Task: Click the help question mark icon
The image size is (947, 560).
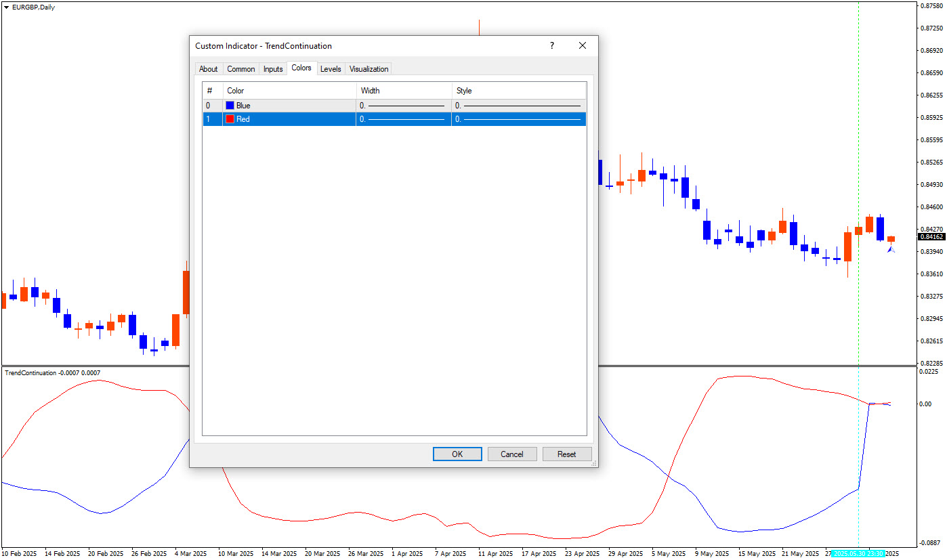Action: pos(551,46)
